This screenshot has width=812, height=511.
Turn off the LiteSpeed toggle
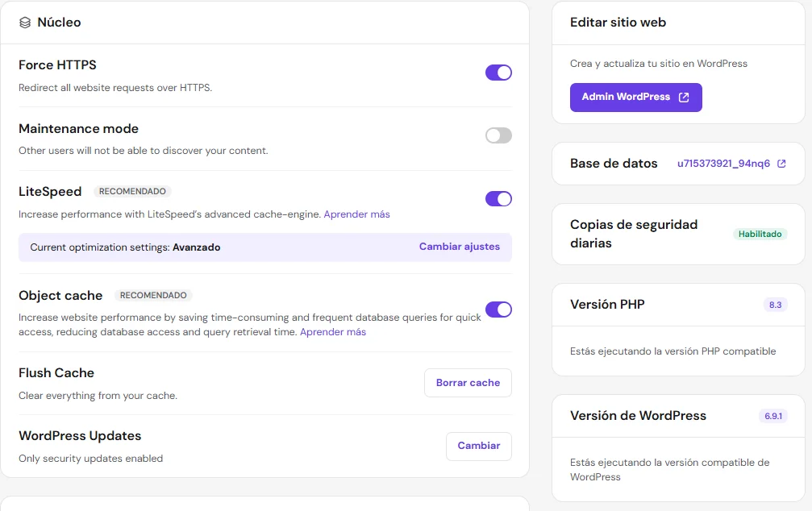498,198
